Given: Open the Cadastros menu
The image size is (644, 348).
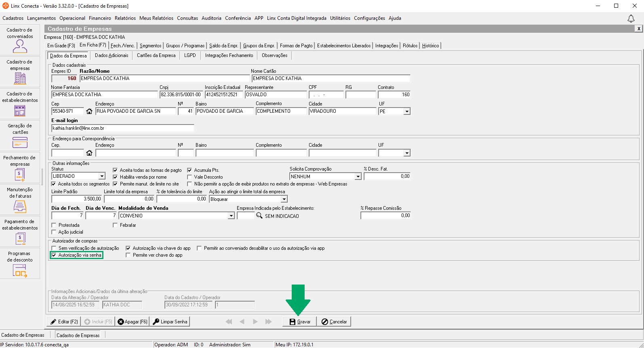Looking at the screenshot, I should pos(13,18).
